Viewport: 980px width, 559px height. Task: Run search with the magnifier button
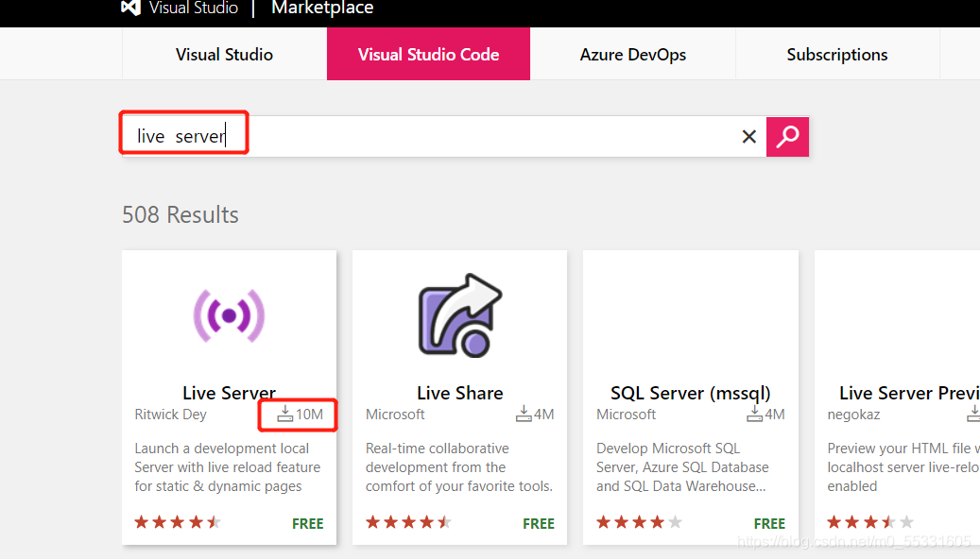tap(787, 136)
